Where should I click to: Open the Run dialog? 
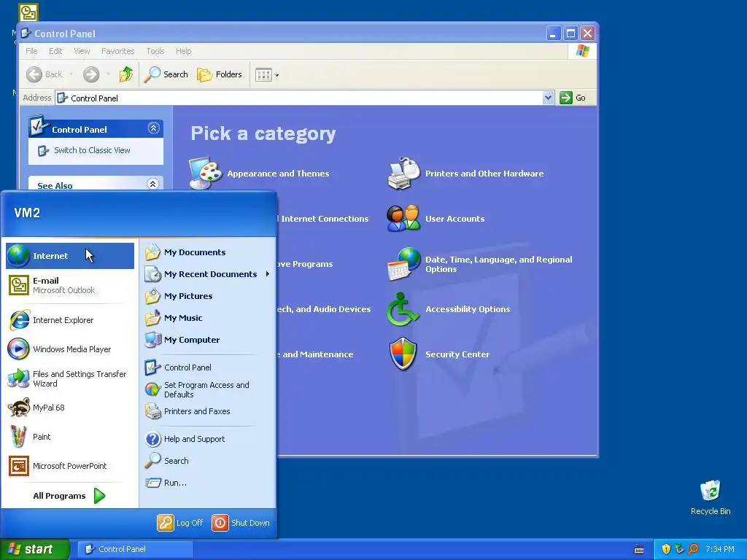pos(207,483)
